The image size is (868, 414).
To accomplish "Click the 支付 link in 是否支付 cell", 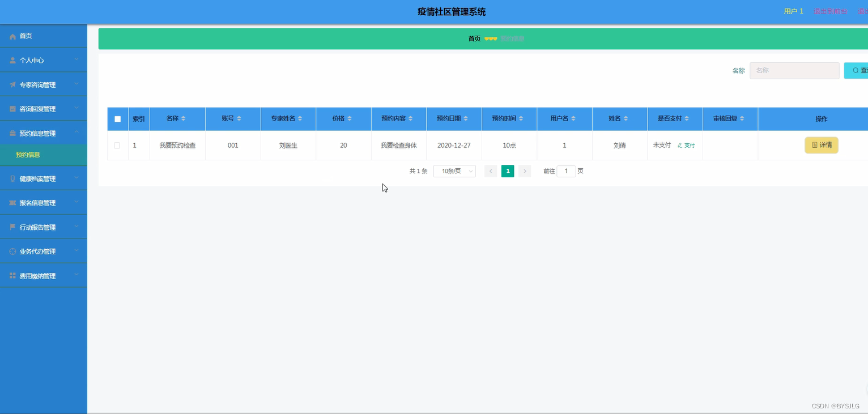I will coord(686,146).
